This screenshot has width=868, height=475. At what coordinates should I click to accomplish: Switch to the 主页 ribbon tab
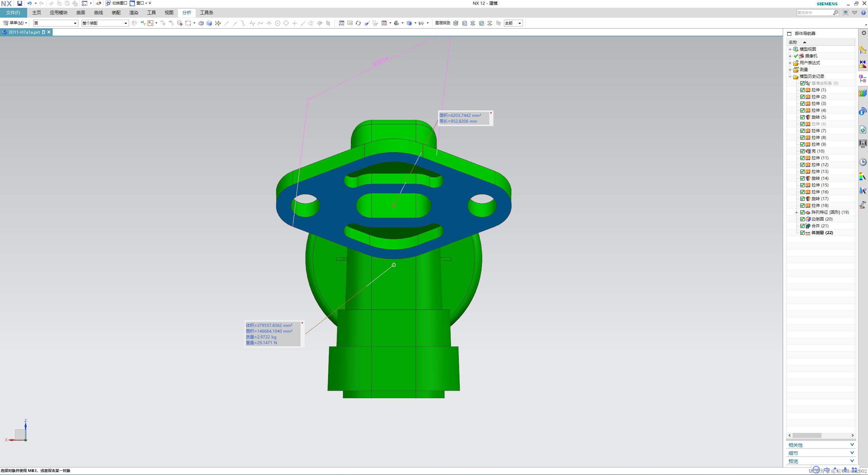[37, 13]
